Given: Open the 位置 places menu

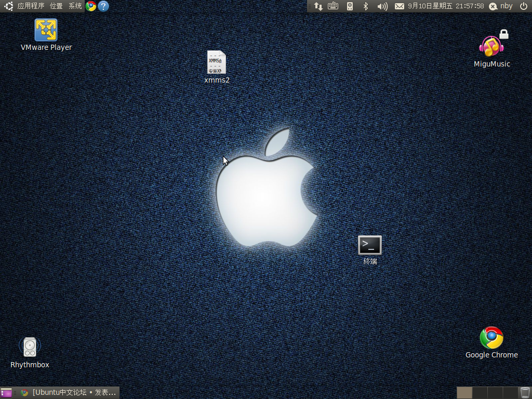Looking at the screenshot, I should point(56,6).
